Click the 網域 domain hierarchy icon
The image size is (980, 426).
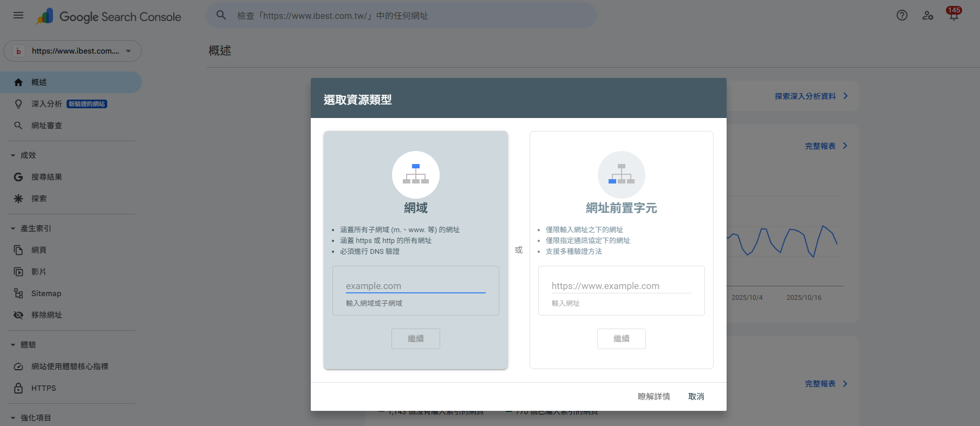[x=416, y=174]
